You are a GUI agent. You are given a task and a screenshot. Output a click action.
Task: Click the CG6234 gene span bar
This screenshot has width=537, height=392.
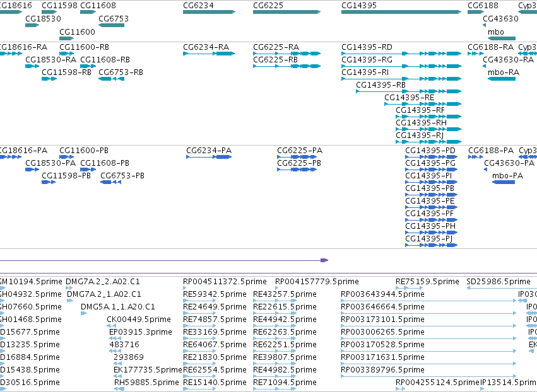point(209,12)
